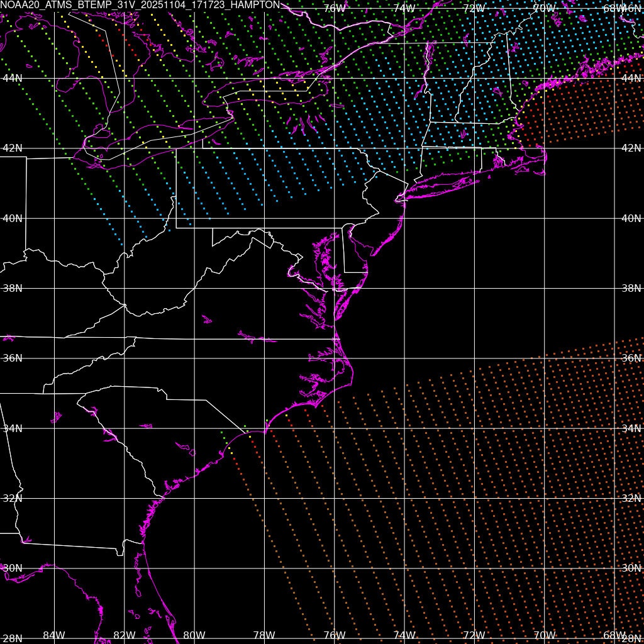Select the 82W label at bottom

click(x=125, y=635)
